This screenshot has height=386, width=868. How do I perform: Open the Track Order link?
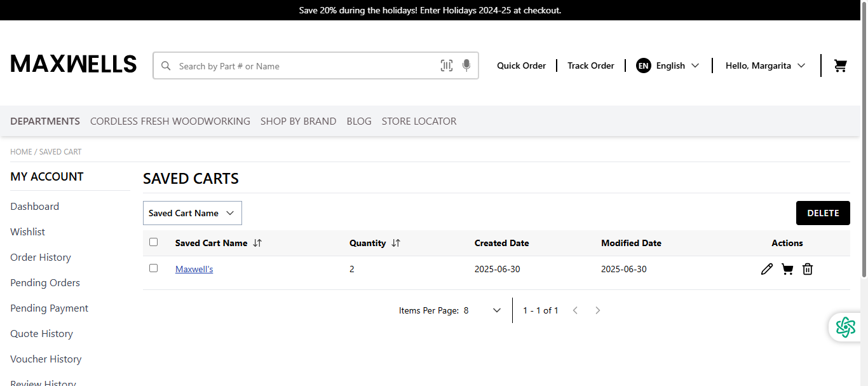[x=591, y=65]
